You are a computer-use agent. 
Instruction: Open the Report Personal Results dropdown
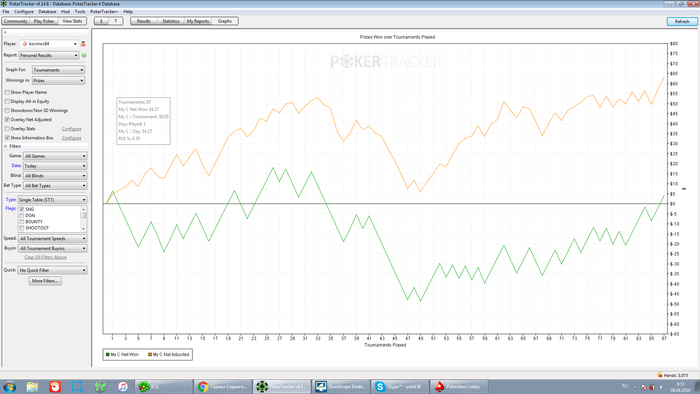tap(49, 55)
